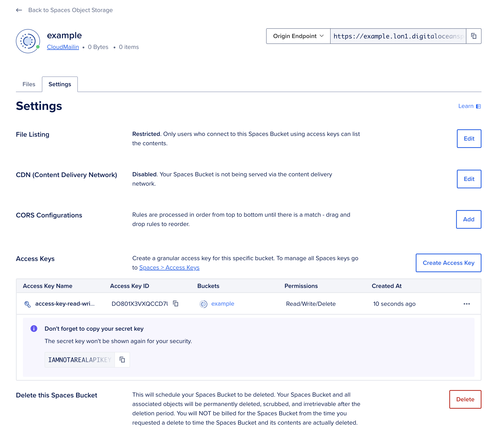
Task: Click the key icon next to access-key-read-wri...
Action: [27, 304]
